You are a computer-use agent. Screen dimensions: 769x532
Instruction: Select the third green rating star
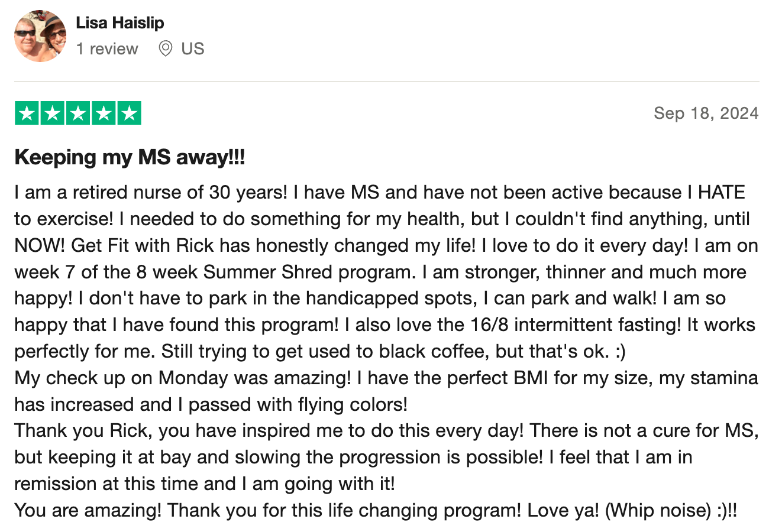[78, 113]
